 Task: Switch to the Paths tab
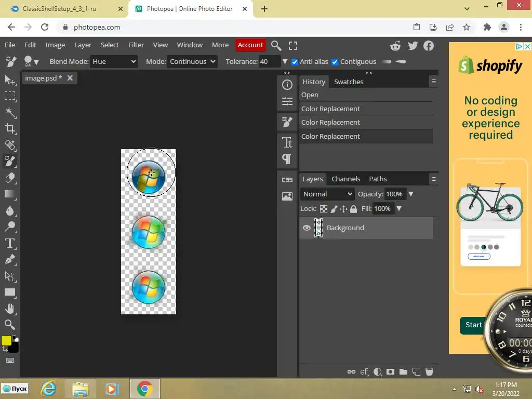[378, 179]
